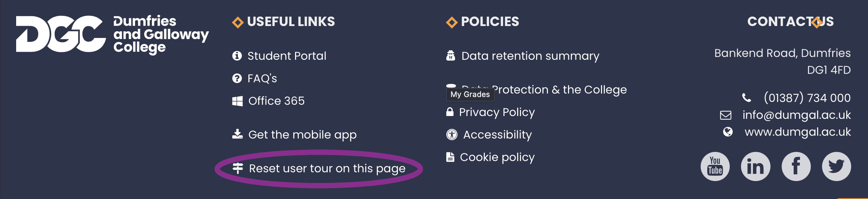The height and width of the screenshot is (199, 868).
Task: Open the FAQ's link
Action: pyautogui.click(x=262, y=78)
